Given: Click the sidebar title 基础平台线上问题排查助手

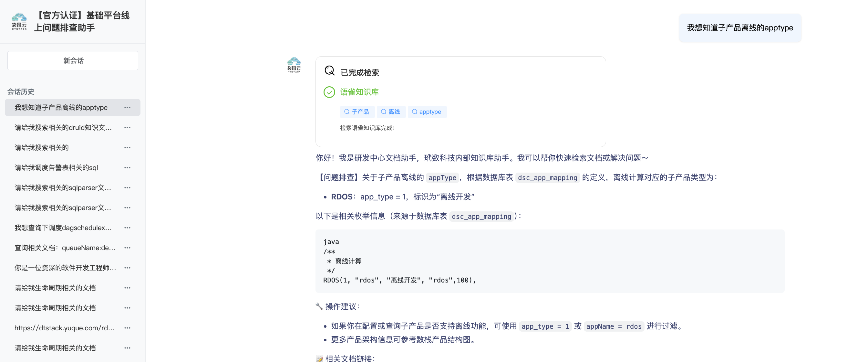Looking at the screenshot, I should [x=82, y=22].
